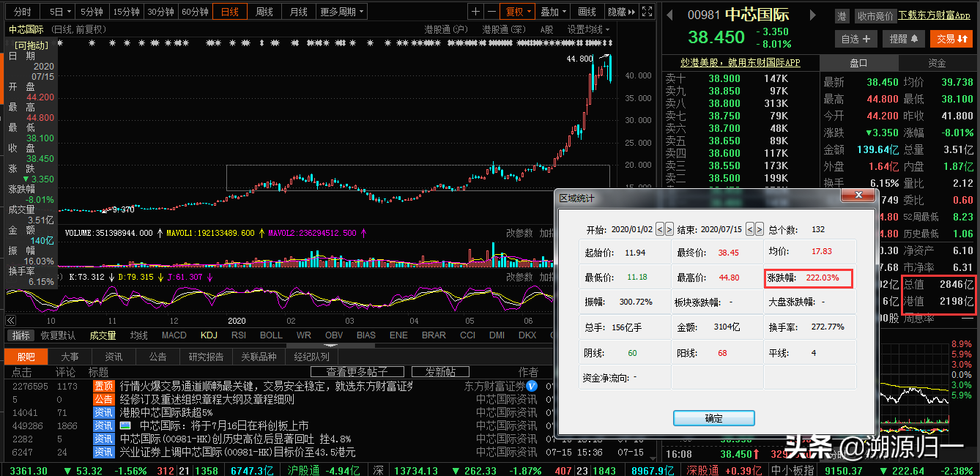The width and height of the screenshot is (980, 476).
Task: Open 画线 drawing tool
Action: coord(587,12)
